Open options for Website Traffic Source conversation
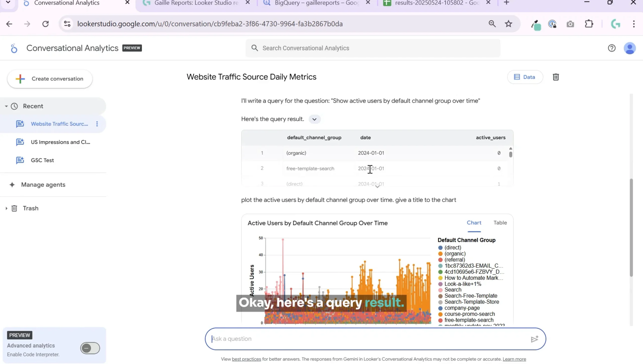 97,124
